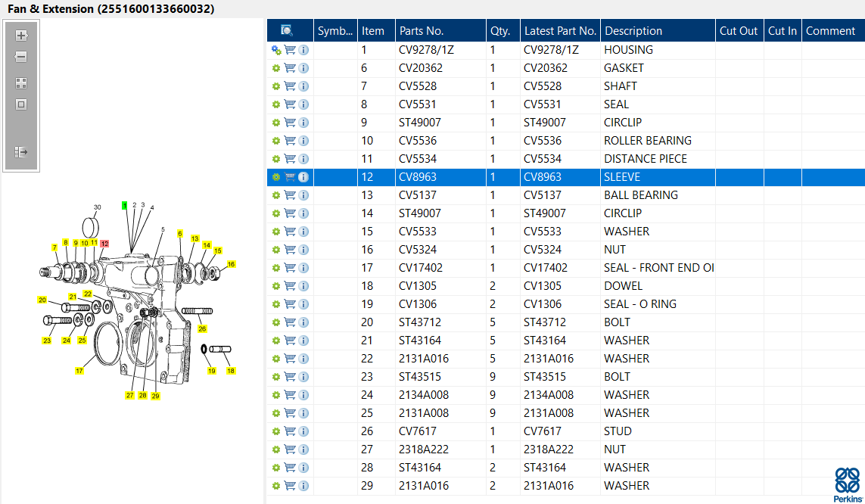Click the gear icon for SHAFT row
Screen dimensions: 865x504
tap(275, 86)
